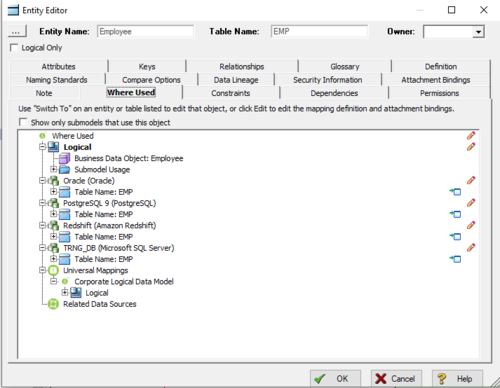
Task: Click the Related Data Sources green icon
Action: point(53,304)
